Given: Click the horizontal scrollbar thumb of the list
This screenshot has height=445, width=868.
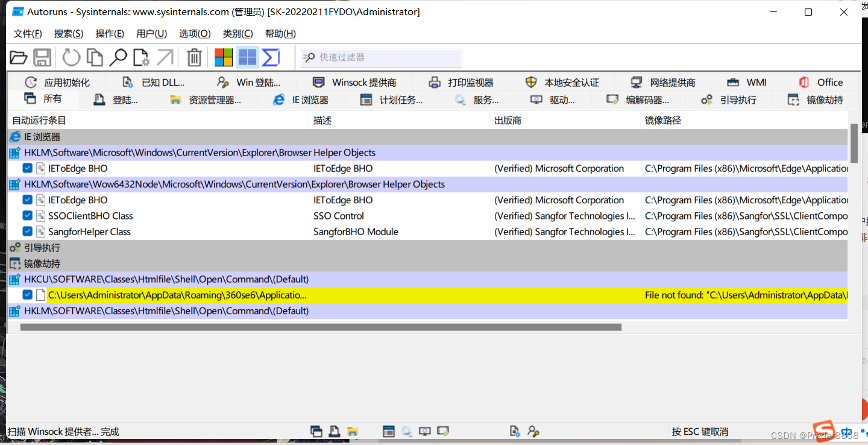Looking at the screenshot, I should [x=321, y=327].
